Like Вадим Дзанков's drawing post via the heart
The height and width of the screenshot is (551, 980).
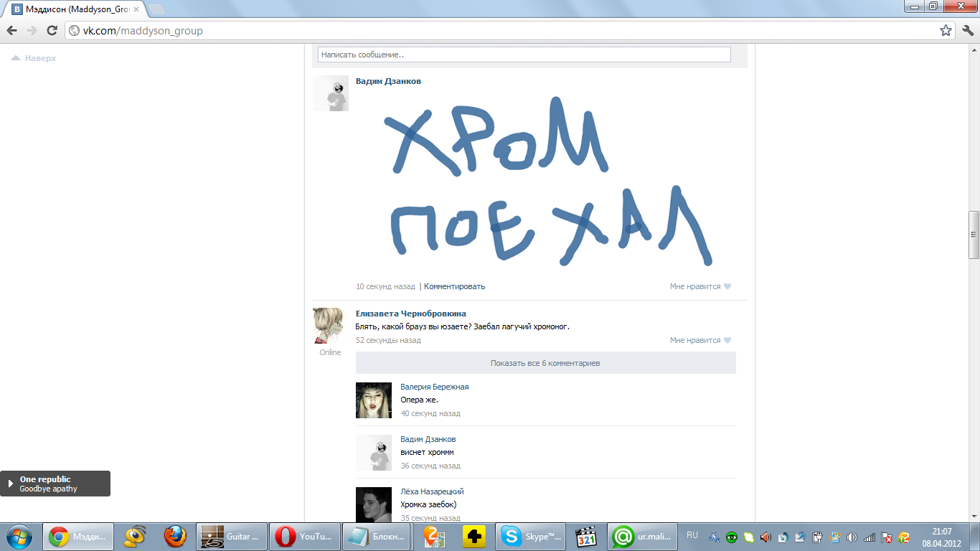(727, 286)
